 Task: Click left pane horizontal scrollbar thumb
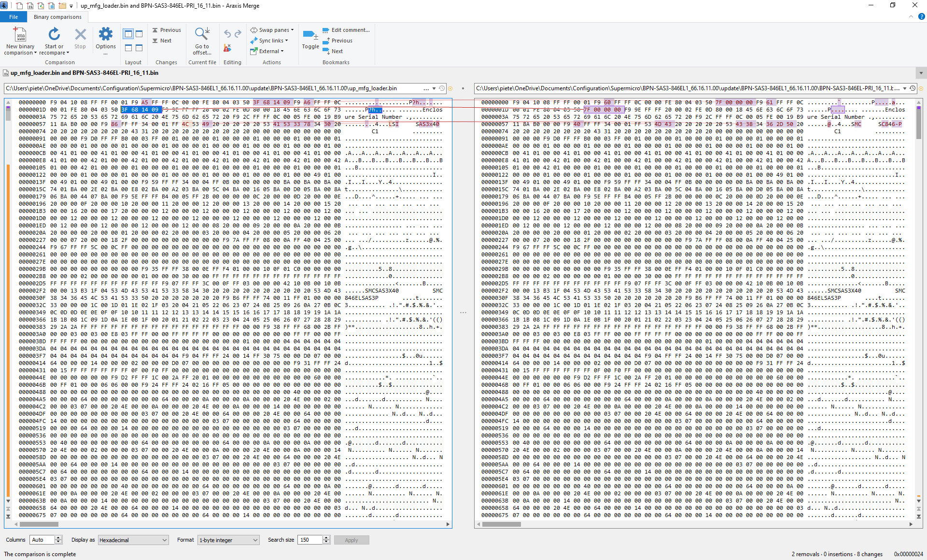pos(39,524)
